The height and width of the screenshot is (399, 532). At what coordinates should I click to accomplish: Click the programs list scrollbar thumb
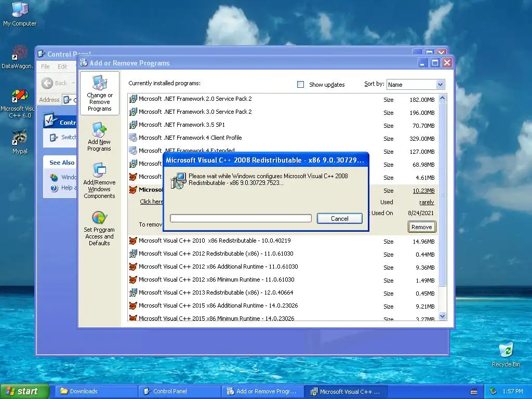coord(442,194)
